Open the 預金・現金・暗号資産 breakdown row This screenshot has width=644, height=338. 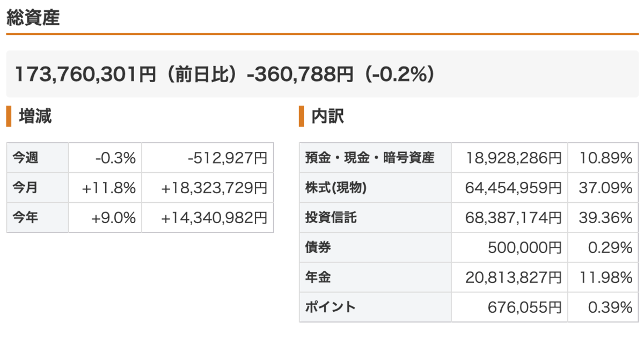(x=469, y=158)
